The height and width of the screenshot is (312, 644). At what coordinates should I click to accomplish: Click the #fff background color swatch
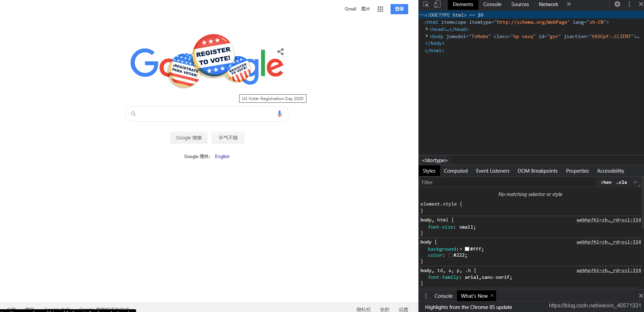[467, 249]
